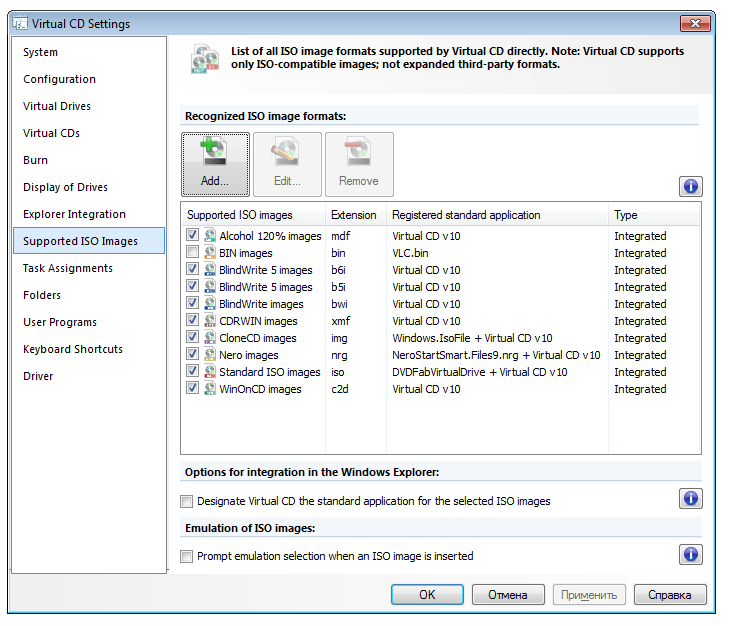This screenshot has height=626, width=735.
Task: Open the Configuration settings page
Action: 89,79
